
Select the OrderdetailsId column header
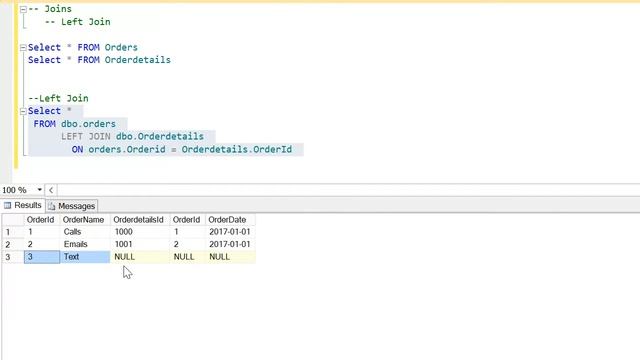coord(140,220)
